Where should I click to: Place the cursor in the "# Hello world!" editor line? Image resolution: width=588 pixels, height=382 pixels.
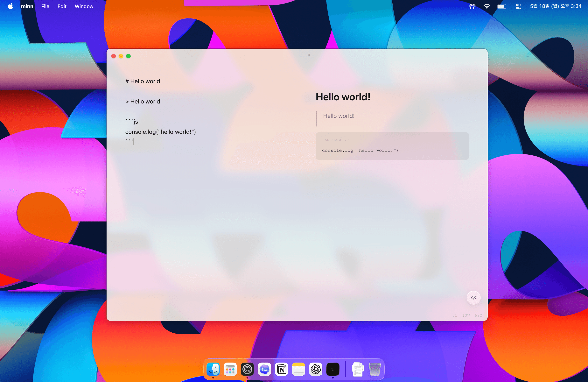coord(143,81)
